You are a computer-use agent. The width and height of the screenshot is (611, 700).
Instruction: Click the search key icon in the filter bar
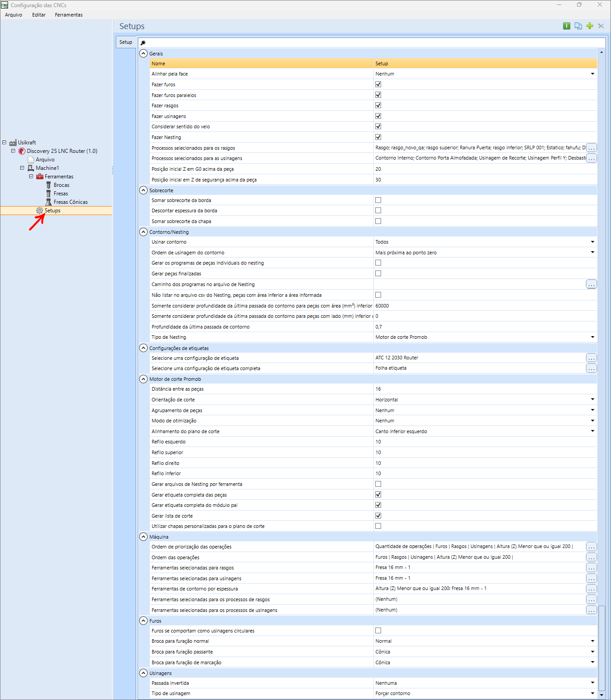pyautogui.click(x=143, y=43)
